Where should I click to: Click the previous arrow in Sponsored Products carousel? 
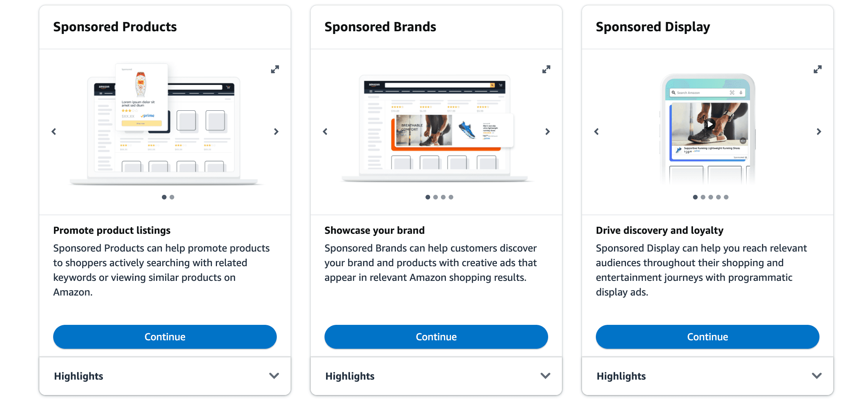coord(54,132)
